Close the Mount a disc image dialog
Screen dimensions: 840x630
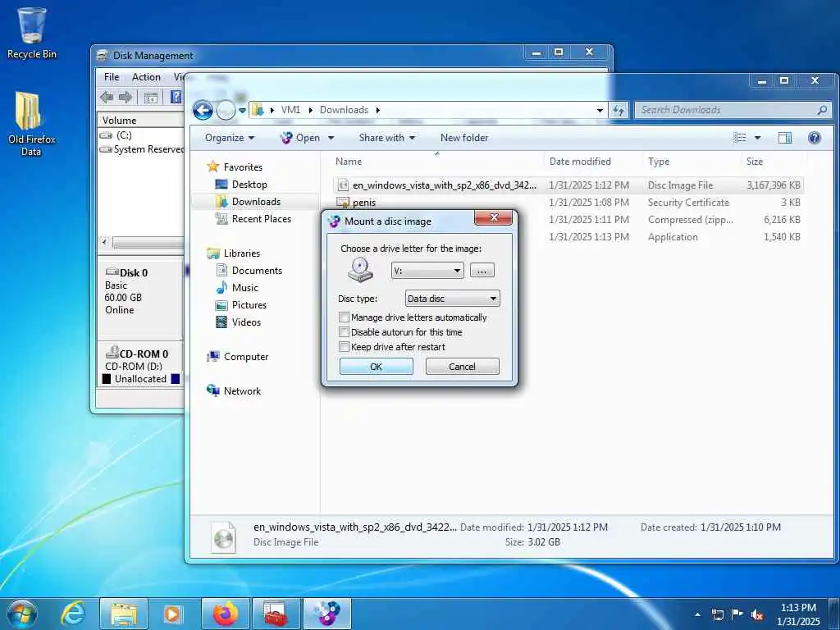coord(493,217)
